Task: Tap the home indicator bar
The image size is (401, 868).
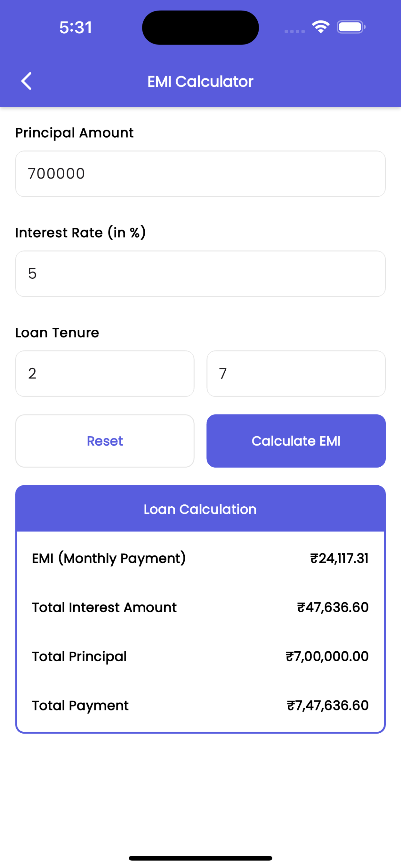Action: coord(200,858)
